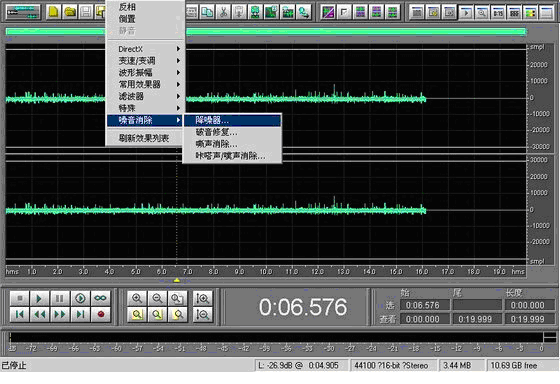Click the 0:15 time format toolbar icon
Image resolution: width=560 pixels, height=384 pixels.
[x=498, y=13]
